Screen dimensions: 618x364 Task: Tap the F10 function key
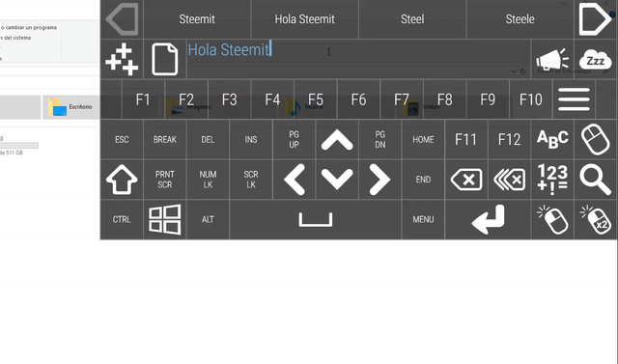click(x=531, y=99)
